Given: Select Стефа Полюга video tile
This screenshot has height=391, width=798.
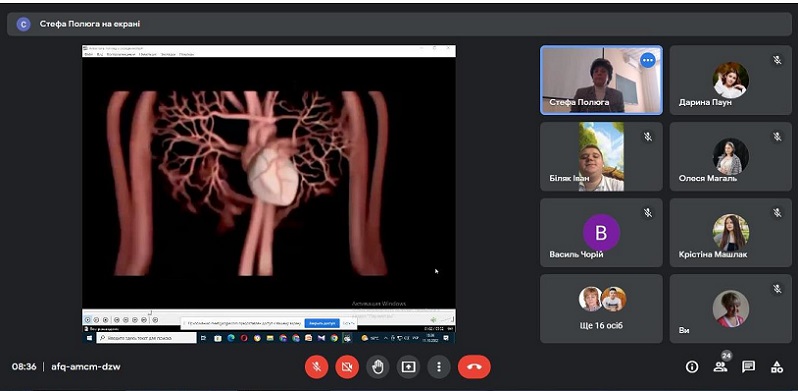Looking at the screenshot, I should click(x=601, y=80).
